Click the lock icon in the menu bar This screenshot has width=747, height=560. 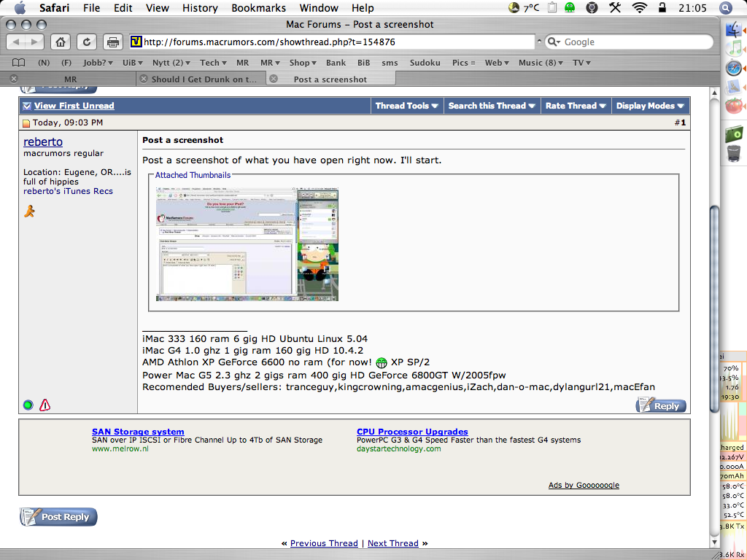(662, 7)
